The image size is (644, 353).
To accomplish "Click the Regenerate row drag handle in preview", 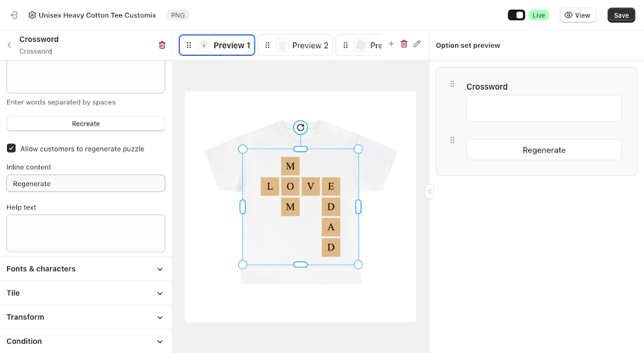I will [452, 140].
